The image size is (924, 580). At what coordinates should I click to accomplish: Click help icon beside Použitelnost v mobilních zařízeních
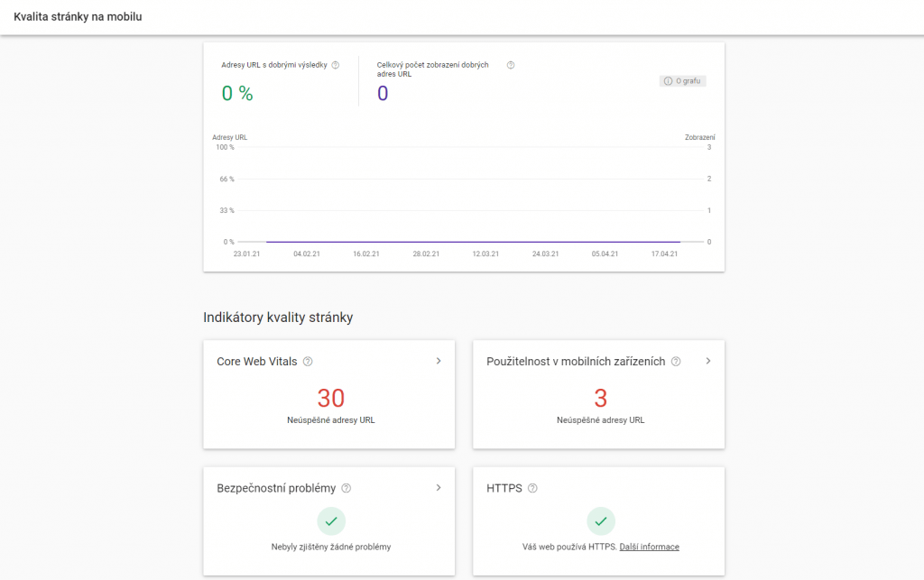pyautogui.click(x=676, y=362)
